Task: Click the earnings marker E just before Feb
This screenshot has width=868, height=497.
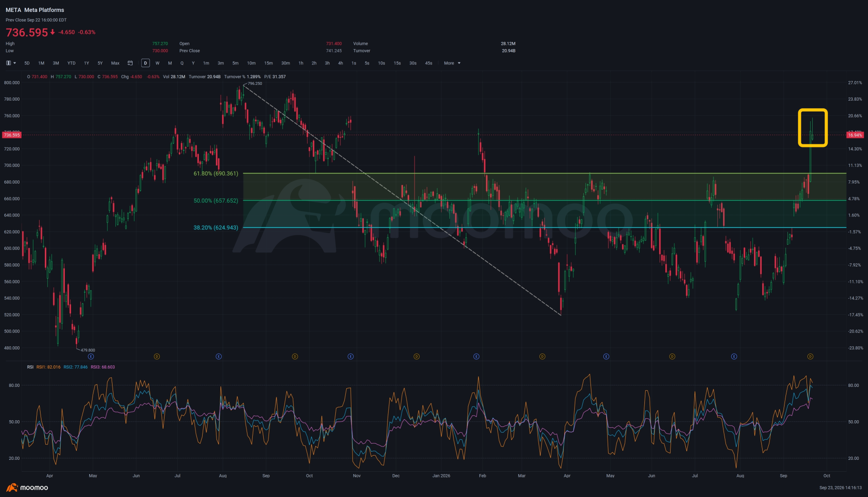Action: (x=476, y=356)
